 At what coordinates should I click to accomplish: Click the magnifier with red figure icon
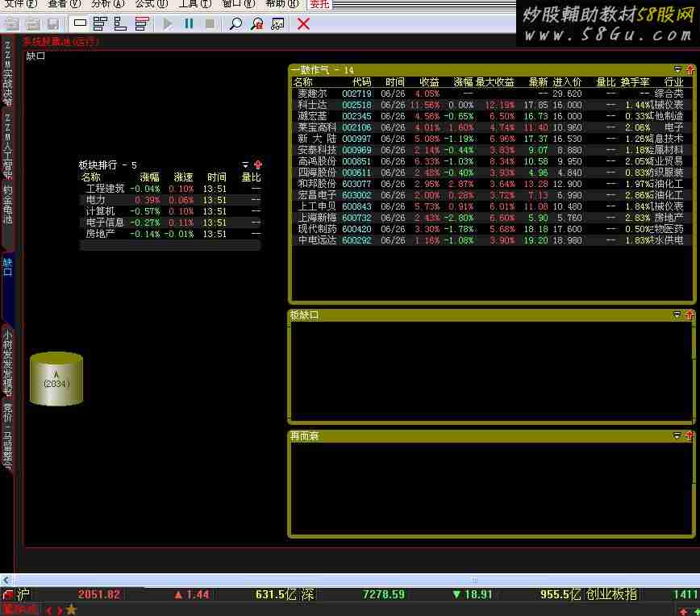[x=256, y=23]
